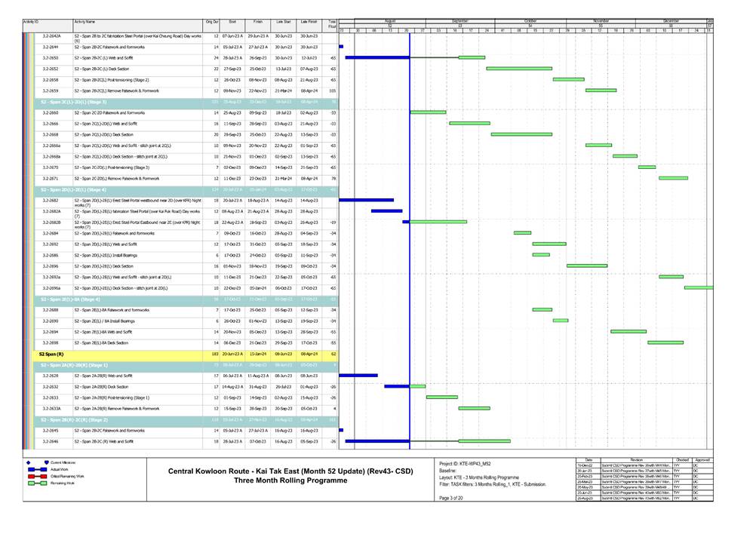
Task: Click the blue actual bar for activity 3.2-2682
Action: (367, 201)
